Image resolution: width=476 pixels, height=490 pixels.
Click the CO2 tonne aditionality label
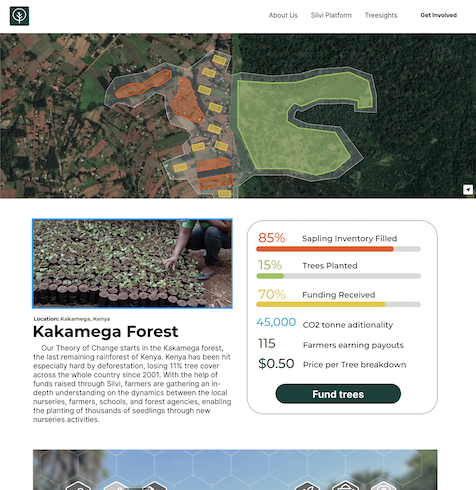(x=348, y=325)
